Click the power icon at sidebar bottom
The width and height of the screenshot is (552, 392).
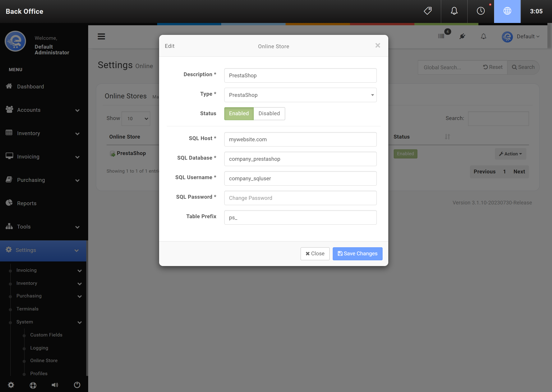point(77,385)
